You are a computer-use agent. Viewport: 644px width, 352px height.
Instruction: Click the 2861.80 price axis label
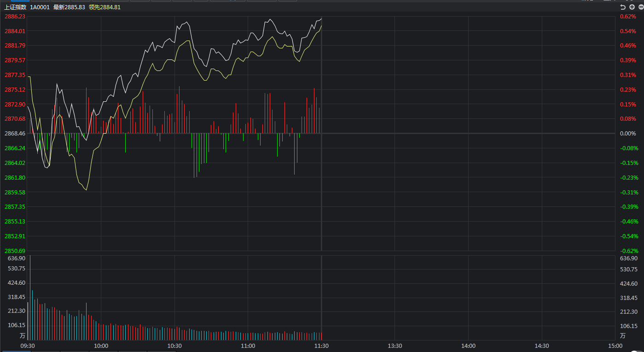click(15, 177)
